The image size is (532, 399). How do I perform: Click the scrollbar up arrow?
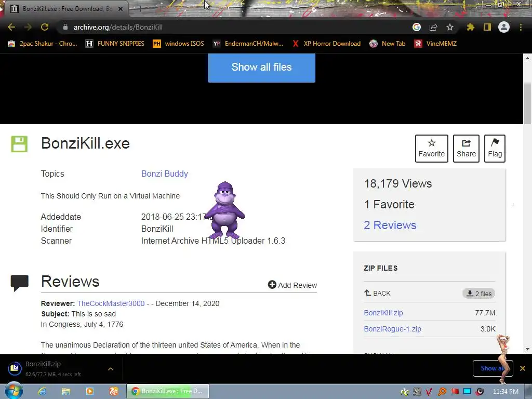(x=528, y=58)
